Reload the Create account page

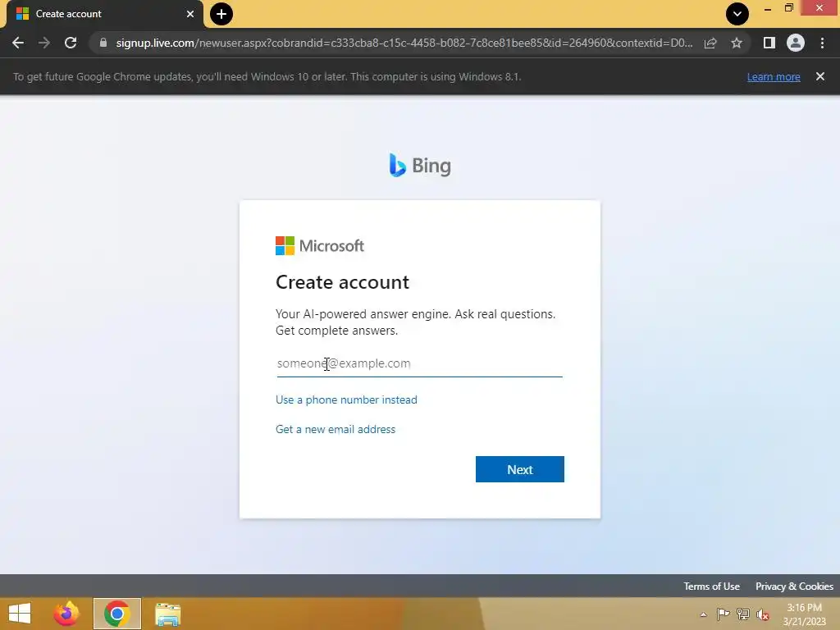pos(71,43)
